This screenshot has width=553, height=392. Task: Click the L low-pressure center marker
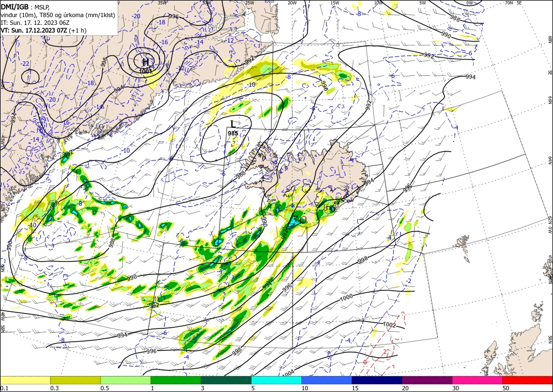233,124
